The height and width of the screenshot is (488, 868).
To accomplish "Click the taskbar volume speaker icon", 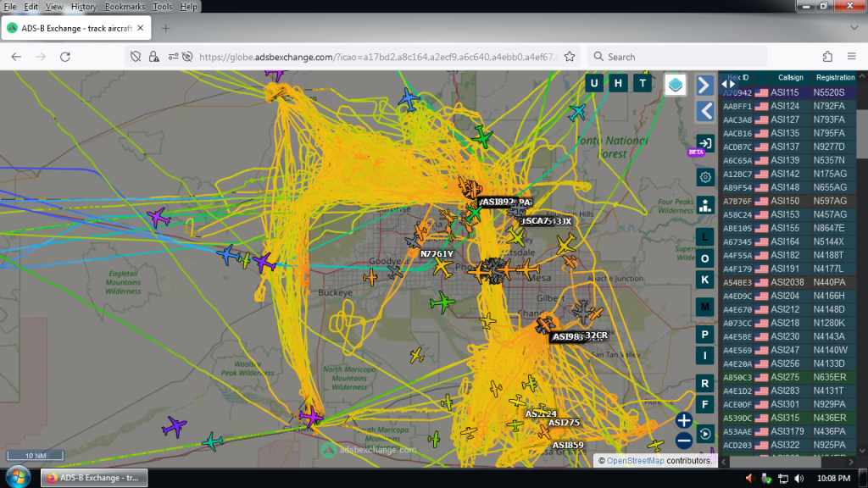I will pyautogui.click(x=798, y=478).
